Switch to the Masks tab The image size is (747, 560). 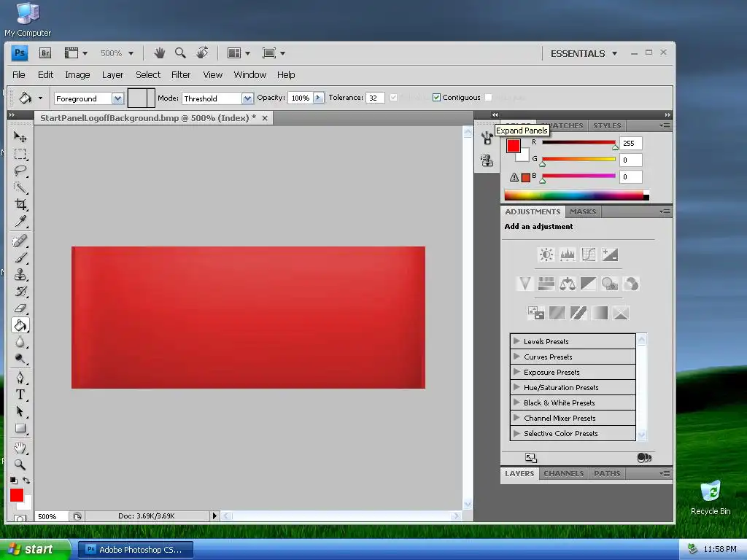[583, 211]
